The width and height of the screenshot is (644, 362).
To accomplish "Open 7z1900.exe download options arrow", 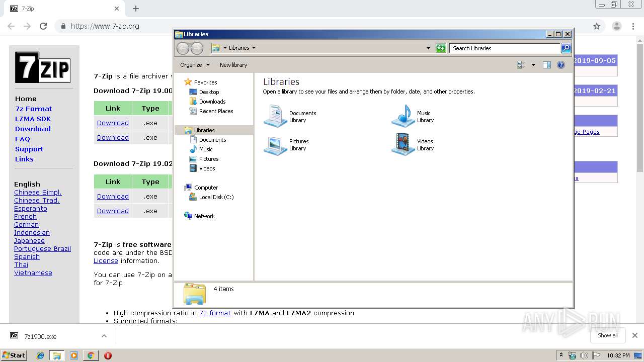I will [x=104, y=336].
